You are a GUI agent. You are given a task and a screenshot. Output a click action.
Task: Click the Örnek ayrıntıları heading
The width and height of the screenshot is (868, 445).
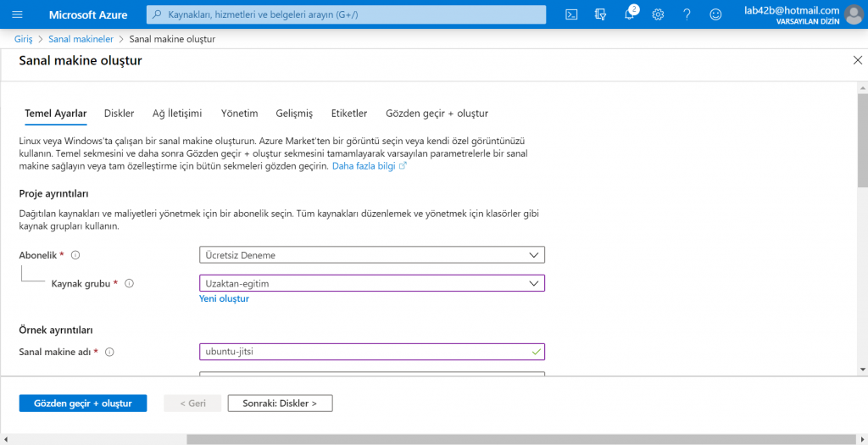[56, 331]
